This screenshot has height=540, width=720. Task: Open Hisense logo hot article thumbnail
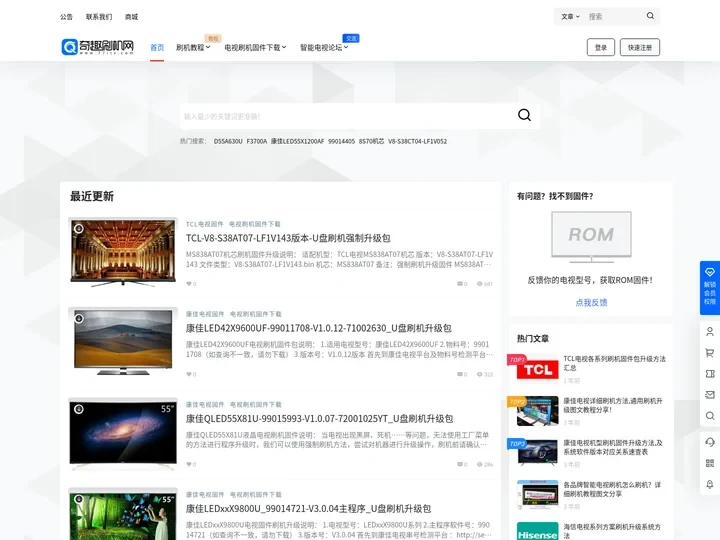tap(537, 531)
